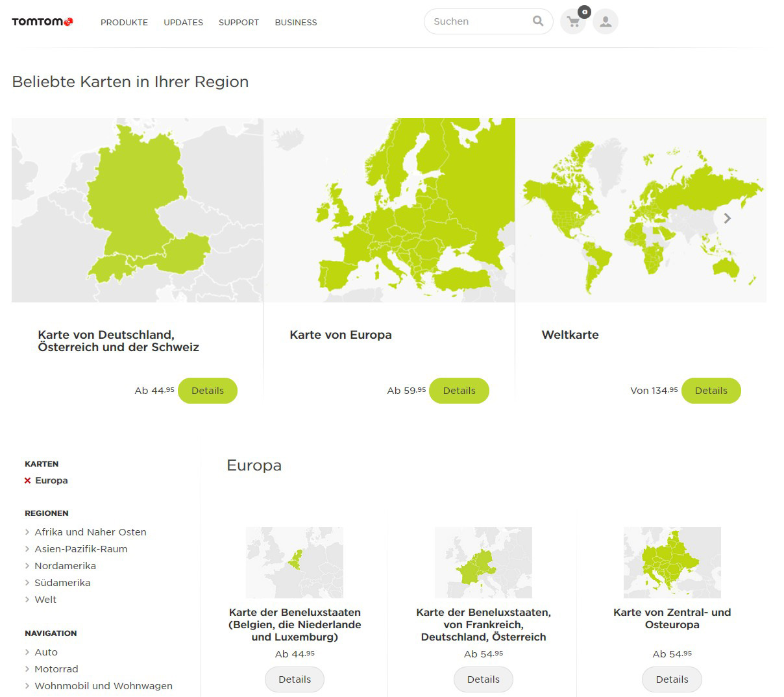Open the user account icon
784x697 pixels.
605,22
